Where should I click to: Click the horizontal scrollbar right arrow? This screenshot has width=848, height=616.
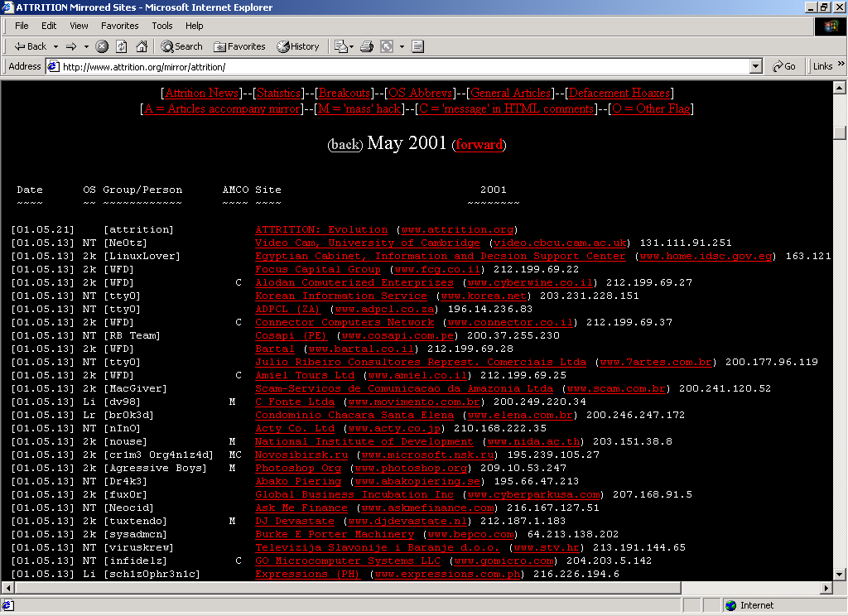tap(826, 588)
